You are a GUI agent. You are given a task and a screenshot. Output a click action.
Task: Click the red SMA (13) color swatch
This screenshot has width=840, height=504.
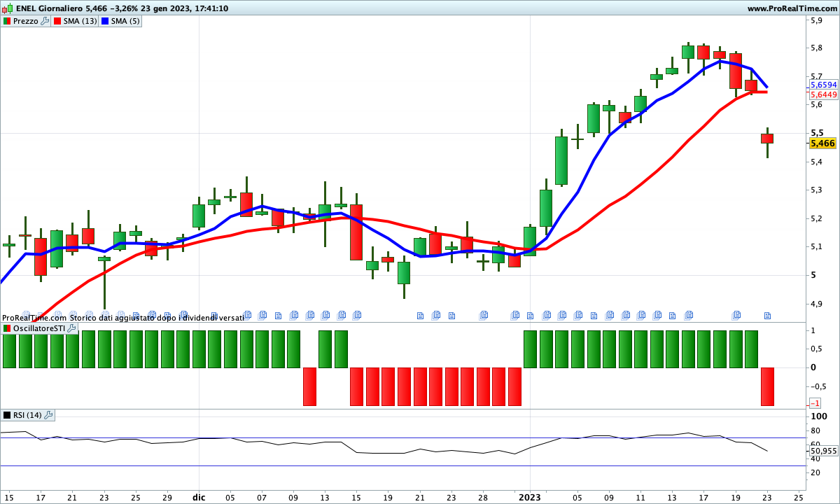coord(58,21)
